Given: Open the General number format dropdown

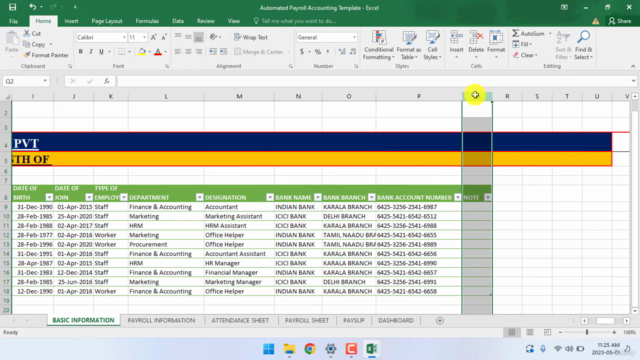Looking at the screenshot, I should coord(354,37).
